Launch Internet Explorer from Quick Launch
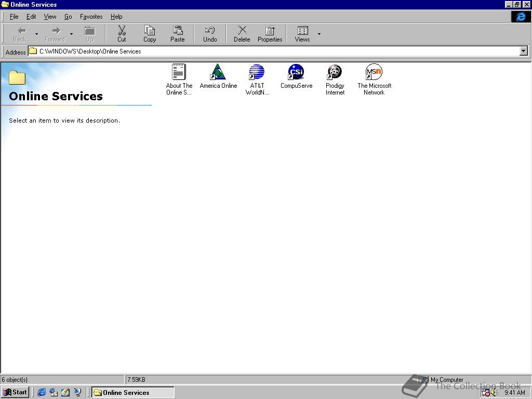 click(42, 392)
